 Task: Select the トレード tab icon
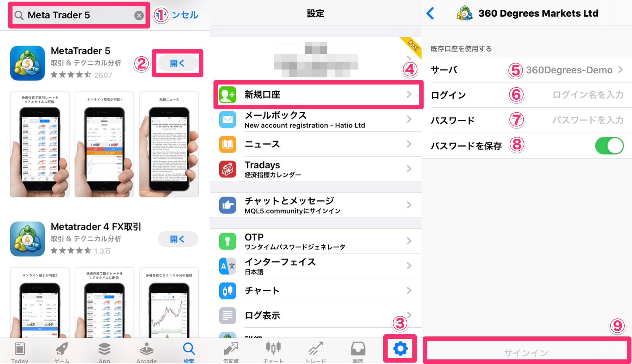coord(316,352)
